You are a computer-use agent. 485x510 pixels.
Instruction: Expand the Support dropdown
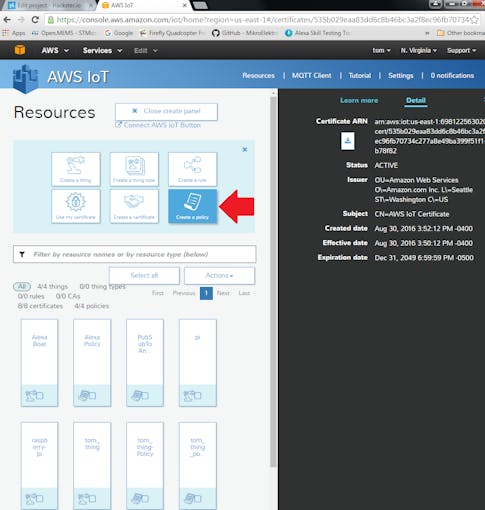pyautogui.click(x=462, y=50)
